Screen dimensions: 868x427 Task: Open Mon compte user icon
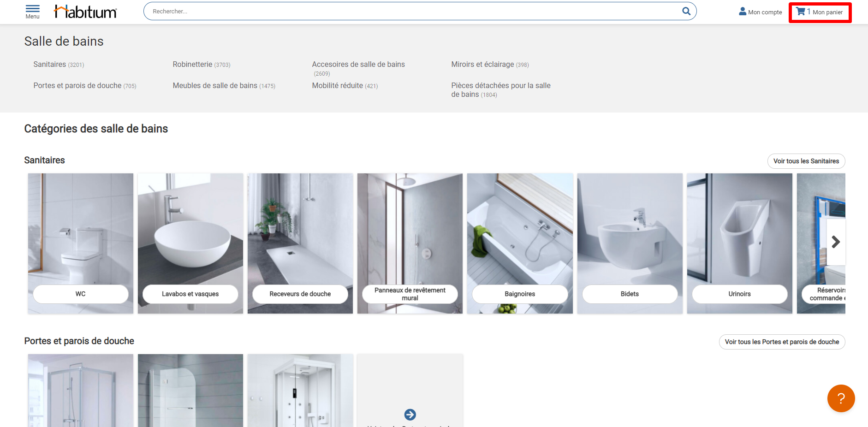click(x=743, y=11)
